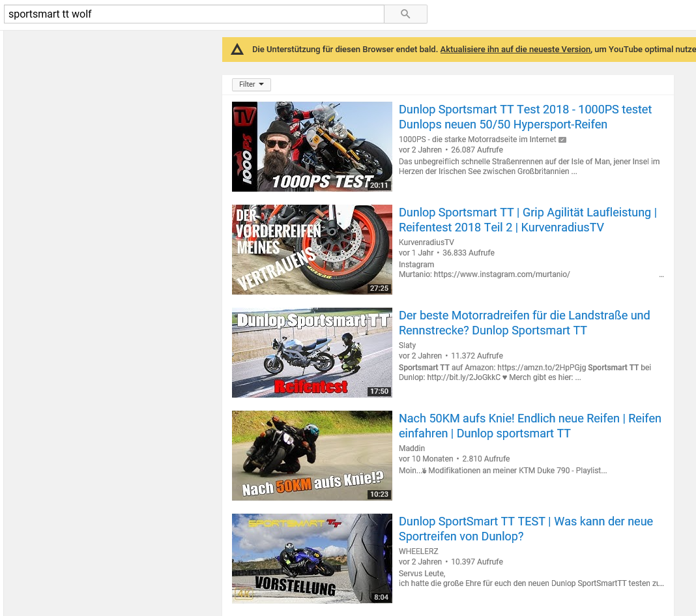
Task: Click the 8:04 duration badge
Action: 381,597
